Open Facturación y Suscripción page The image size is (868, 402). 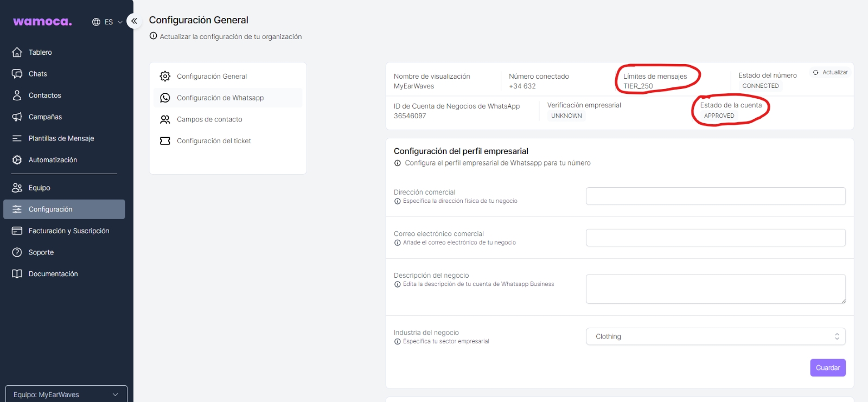[68, 231]
